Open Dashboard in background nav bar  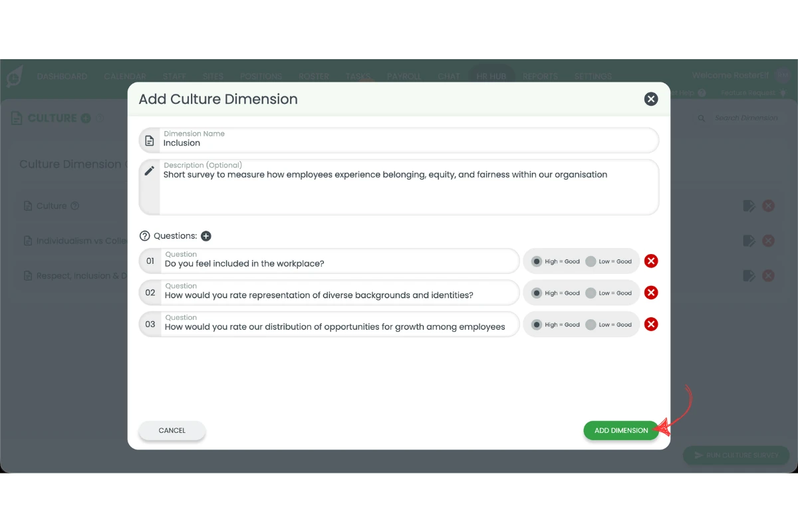point(63,76)
